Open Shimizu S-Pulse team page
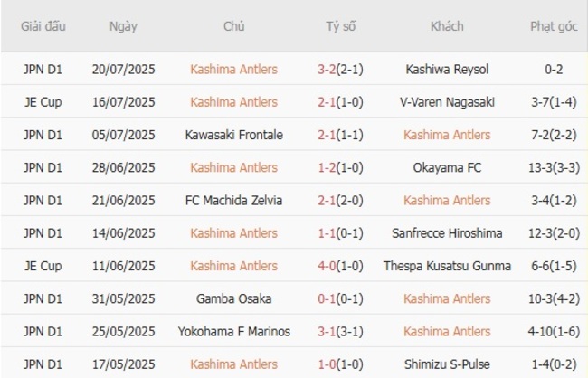This screenshot has width=588, height=378. pos(447,364)
